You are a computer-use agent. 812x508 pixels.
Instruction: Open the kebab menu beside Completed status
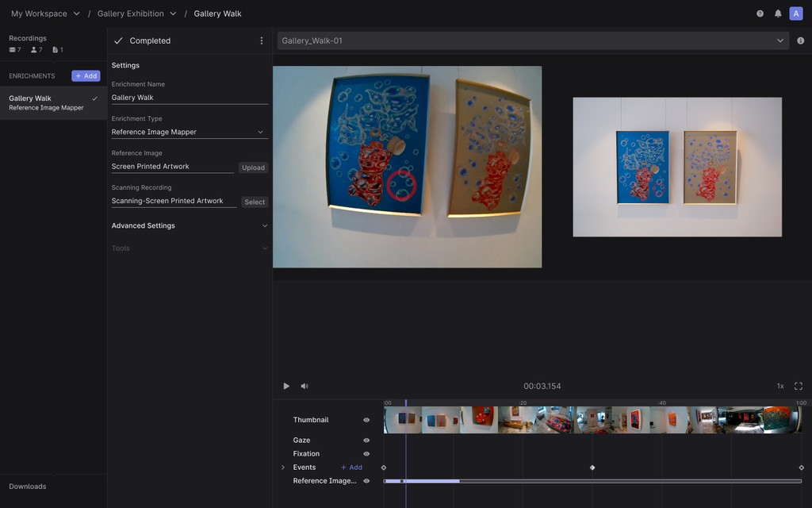(x=261, y=40)
